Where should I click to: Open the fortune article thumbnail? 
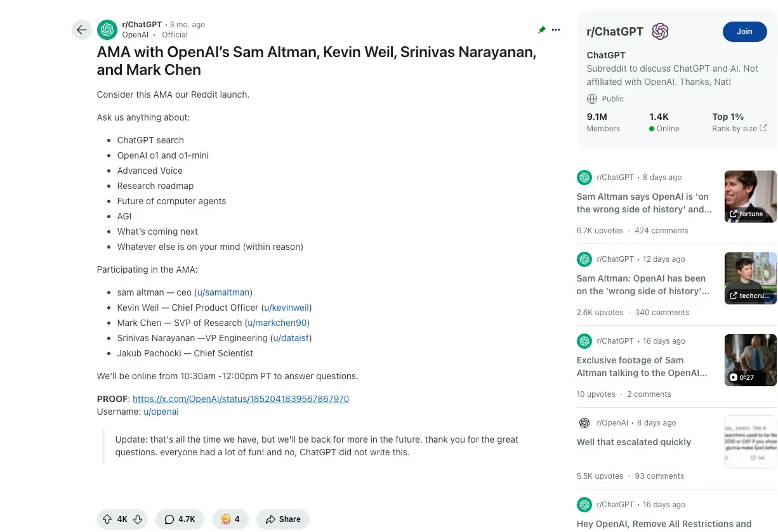pos(750,197)
